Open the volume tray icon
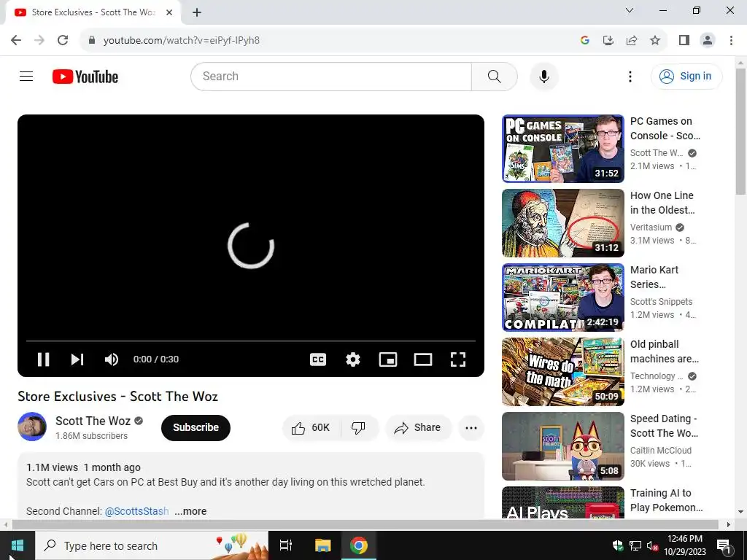This screenshot has height=560, width=747. click(652, 545)
